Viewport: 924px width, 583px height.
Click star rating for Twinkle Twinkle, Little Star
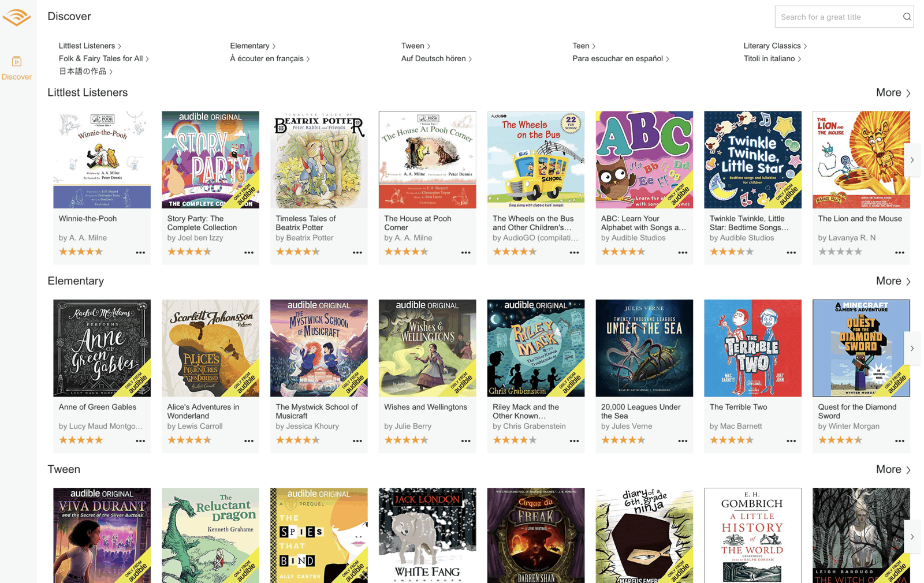click(732, 252)
